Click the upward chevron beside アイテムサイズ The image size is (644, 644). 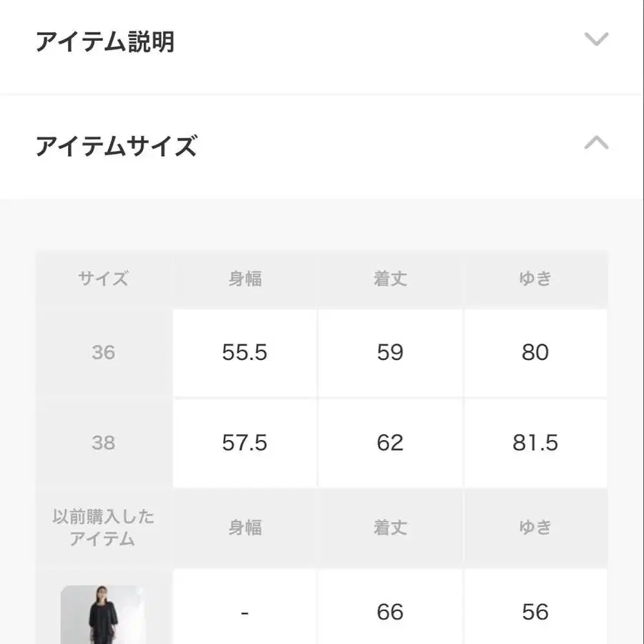[x=596, y=143]
